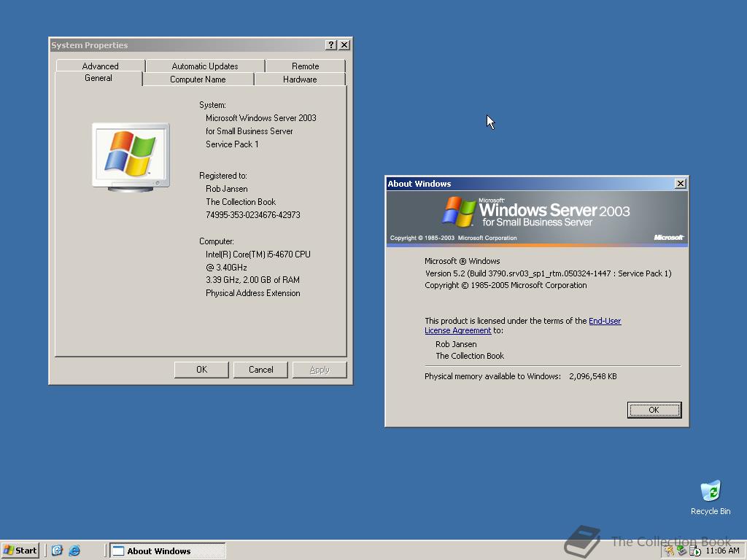Switch to the Remote tab
The image size is (747, 560).
click(305, 66)
